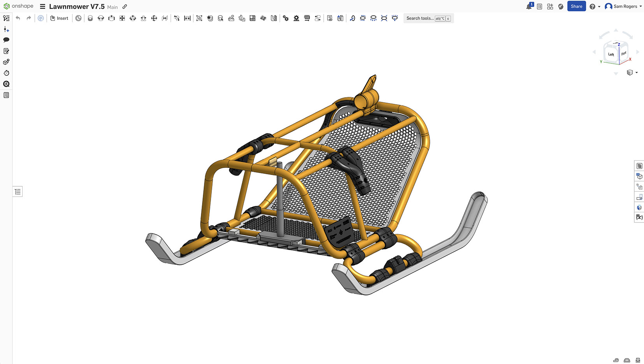Open the notifications bell icon

(529, 7)
